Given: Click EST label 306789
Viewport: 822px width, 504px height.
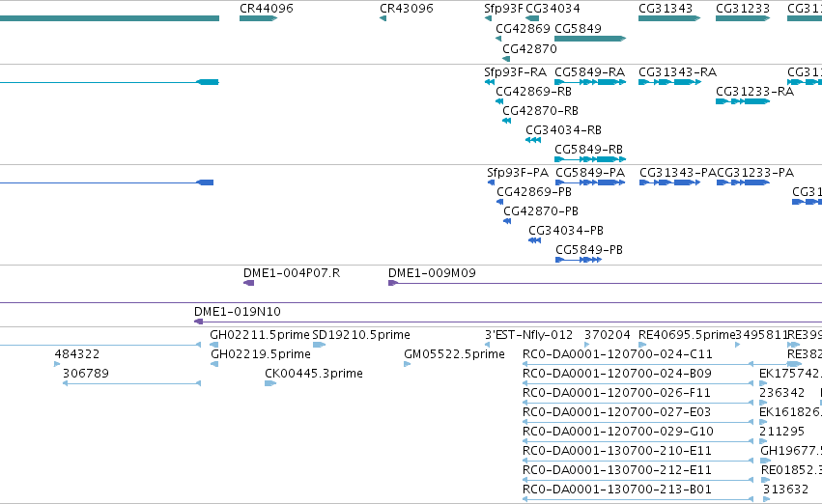Looking at the screenshot, I should pos(86,374).
